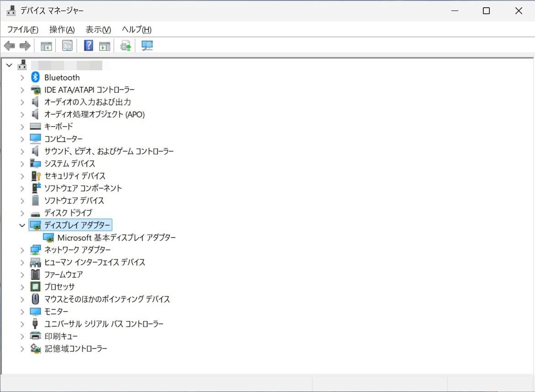The height and width of the screenshot is (392, 535).
Task: Click the Forward arrow toolbar icon
Action: [x=25, y=46]
